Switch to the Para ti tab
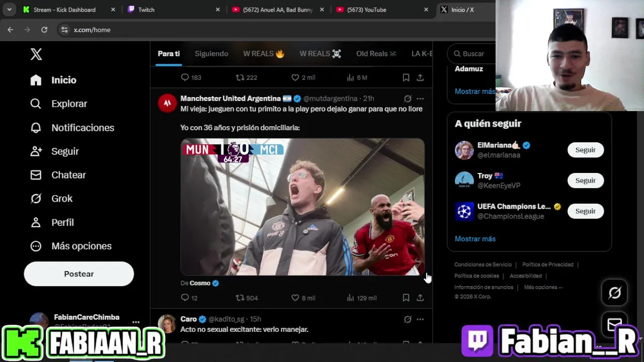This screenshot has height=362, width=644. pyautogui.click(x=169, y=54)
